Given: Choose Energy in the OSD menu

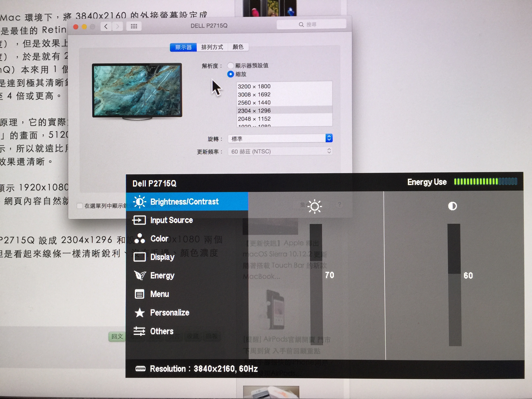Looking at the screenshot, I should click(x=187, y=275).
